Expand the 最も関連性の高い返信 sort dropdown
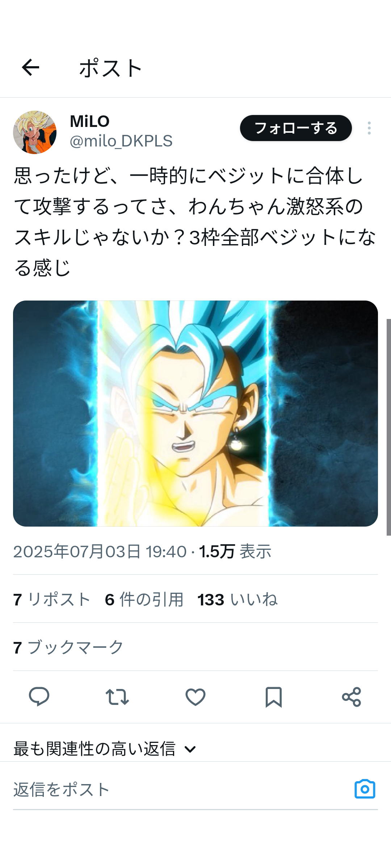The image size is (391, 868). [105, 749]
